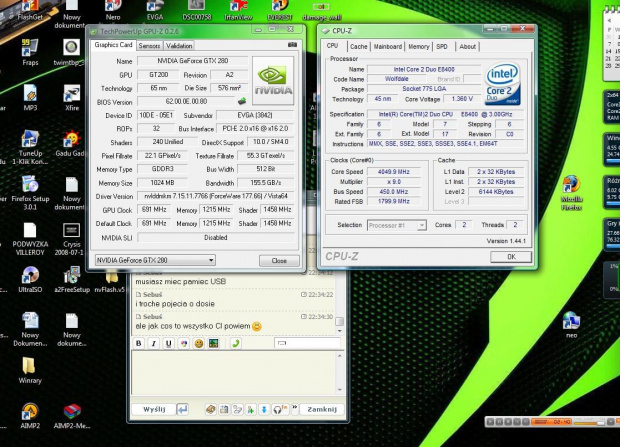Open the Cache tab in CPU-Z
Screen dimensions: 620x447
tap(358, 47)
